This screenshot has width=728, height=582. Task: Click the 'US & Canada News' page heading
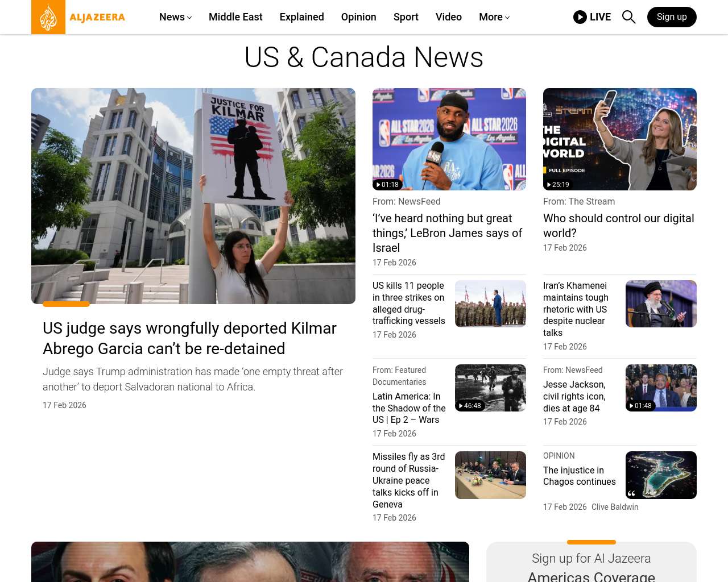(x=364, y=57)
